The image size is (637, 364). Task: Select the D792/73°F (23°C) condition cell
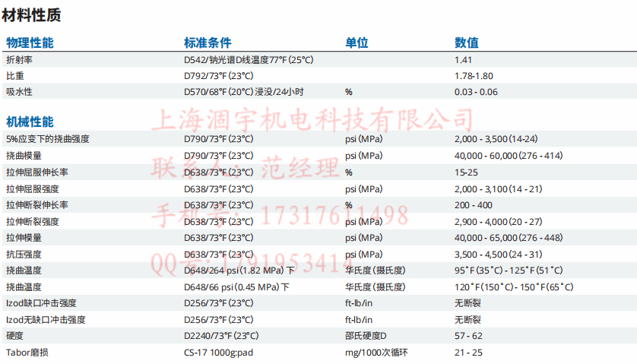click(x=219, y=76)
